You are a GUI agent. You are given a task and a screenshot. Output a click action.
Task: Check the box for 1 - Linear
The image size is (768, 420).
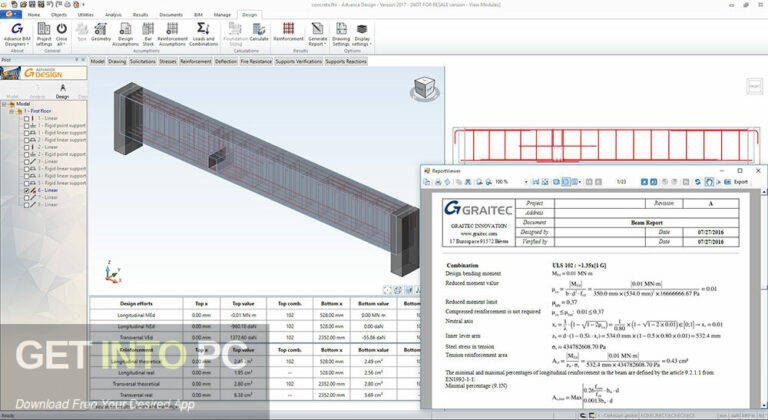[27, 119]
